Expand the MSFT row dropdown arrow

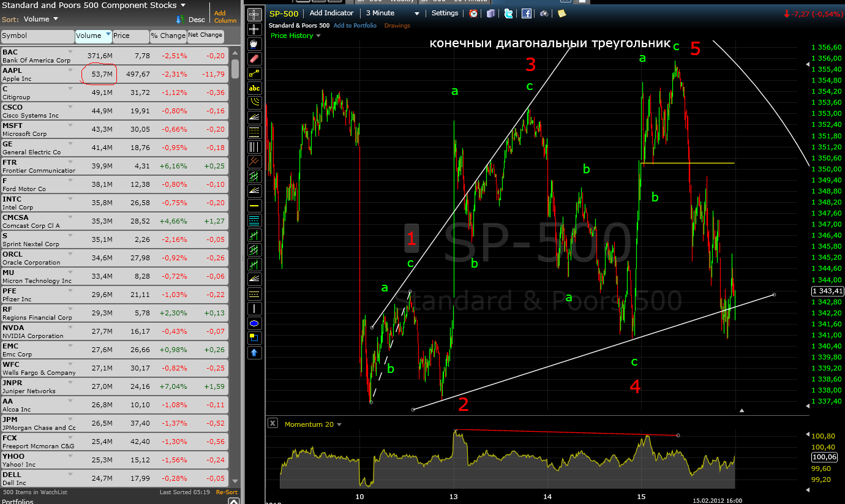pyautogui.click(x=70, y=126)
